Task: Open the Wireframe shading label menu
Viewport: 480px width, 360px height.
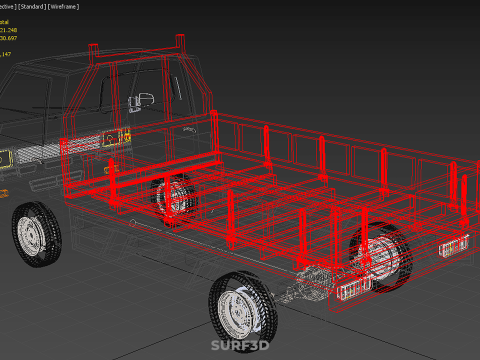Action: tap(64, 7)
